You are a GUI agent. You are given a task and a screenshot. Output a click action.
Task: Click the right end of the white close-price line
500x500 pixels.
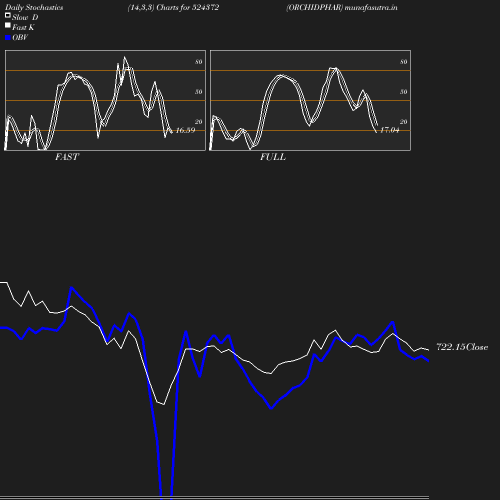tap(428, 350)
